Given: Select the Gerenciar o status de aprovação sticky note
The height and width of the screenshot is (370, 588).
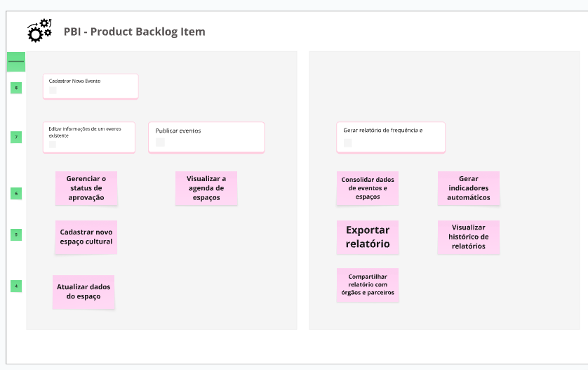Looking at the screenshot, I should tap(86, 188).
